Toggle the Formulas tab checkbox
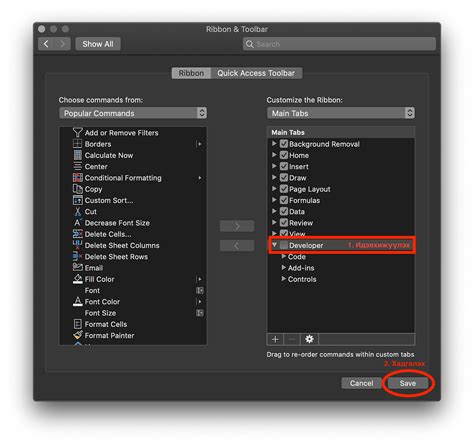Viewport: 474px width, 445px height. [284, 200]
